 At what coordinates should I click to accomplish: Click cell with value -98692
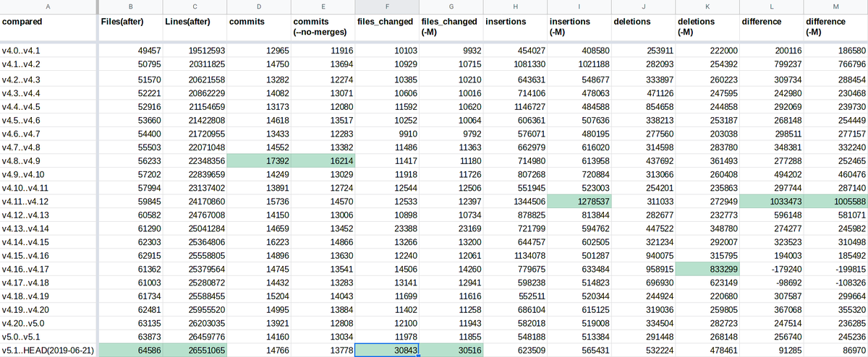point(770,281)
